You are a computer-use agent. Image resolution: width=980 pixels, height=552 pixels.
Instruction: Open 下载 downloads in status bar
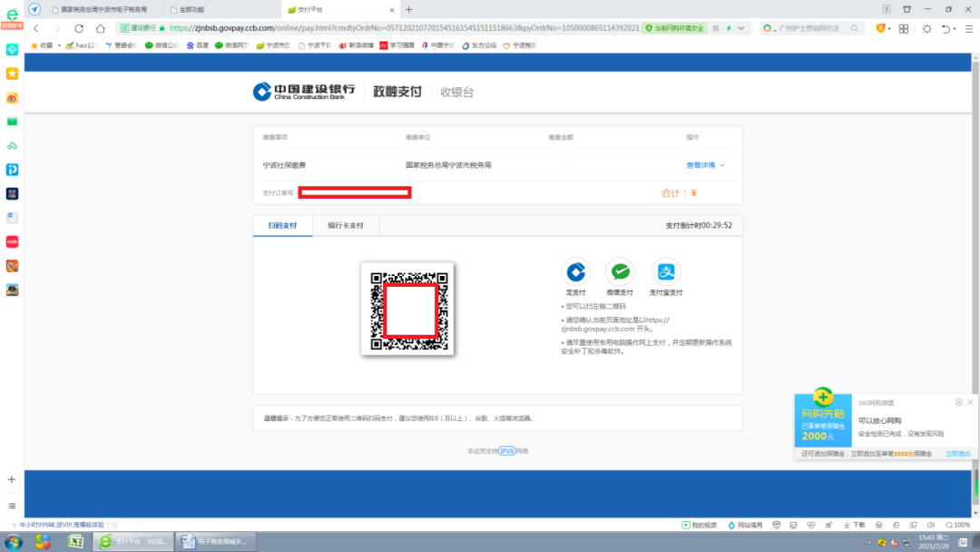[855, 525]
